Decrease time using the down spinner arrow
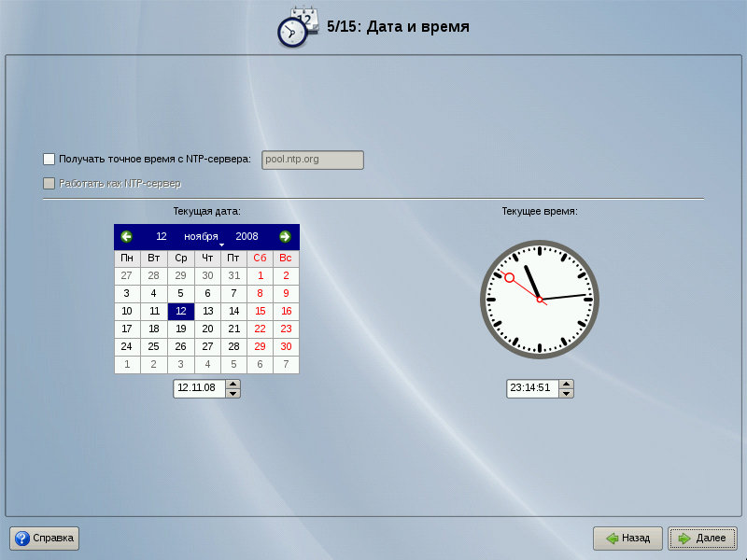747x560 pixels. [x=566, y=393]
